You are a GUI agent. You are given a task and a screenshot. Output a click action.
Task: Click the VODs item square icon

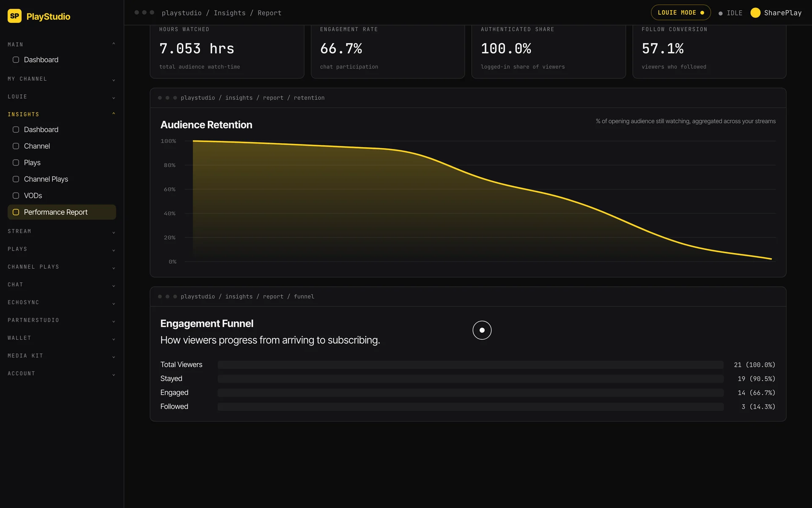pyautogui.click(x=16, y=196)
